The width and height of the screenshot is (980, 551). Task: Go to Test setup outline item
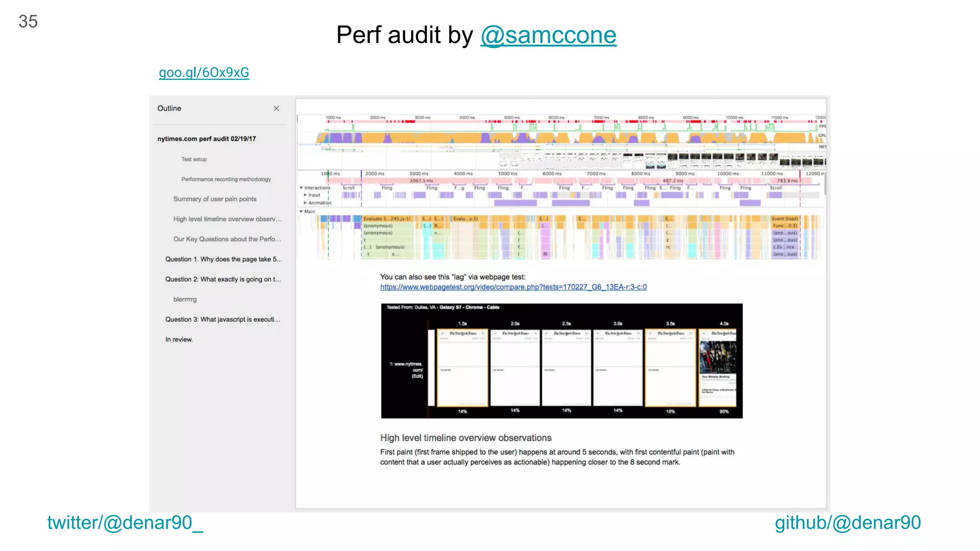tap(194, 159)
